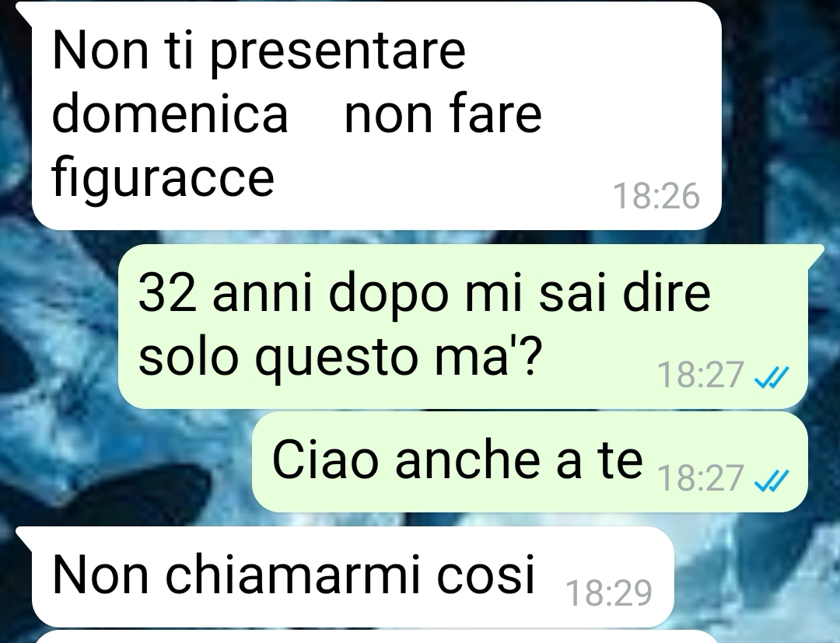
Task: Tap the 18:26 timestamp
Action: [656, 197]
